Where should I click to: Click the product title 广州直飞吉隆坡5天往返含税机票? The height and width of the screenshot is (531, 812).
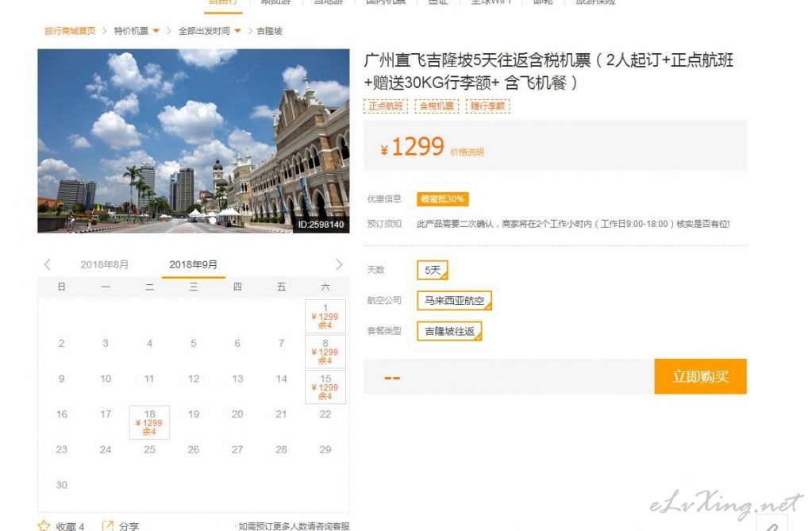pyautogui.click(x=548, y=71)
